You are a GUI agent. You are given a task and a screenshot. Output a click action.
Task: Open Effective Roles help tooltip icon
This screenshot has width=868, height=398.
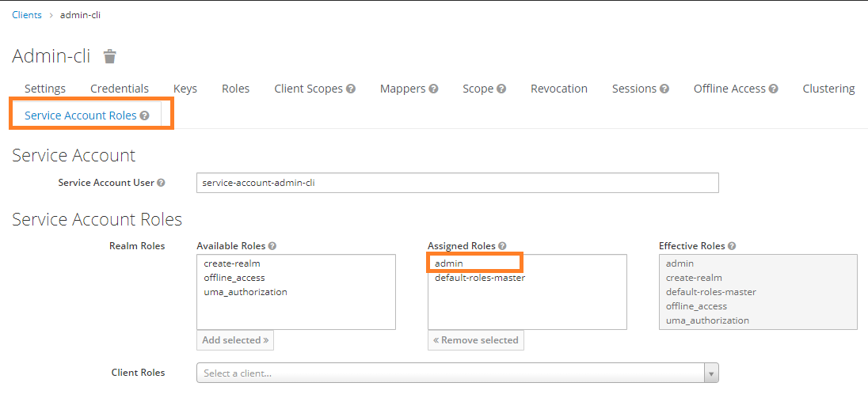[732, 246]
